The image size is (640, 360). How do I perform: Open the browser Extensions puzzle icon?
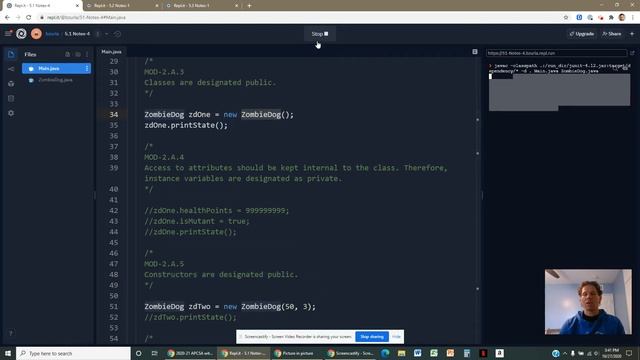point(611,18)
